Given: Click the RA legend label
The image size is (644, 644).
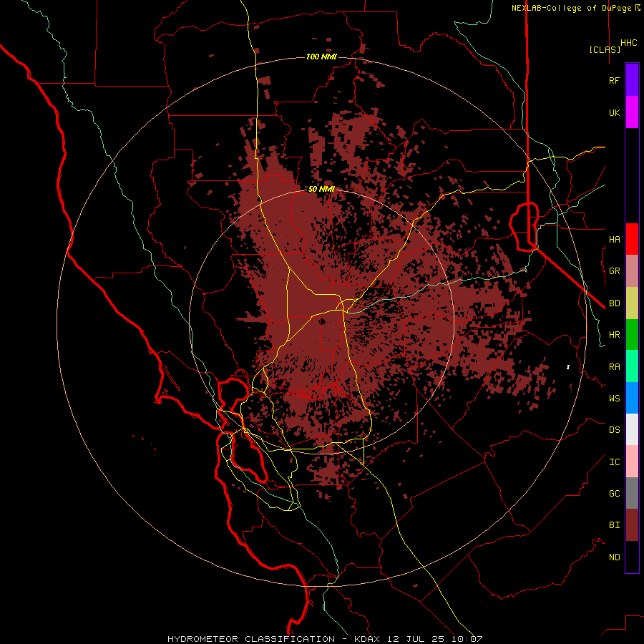Looking at the screenshot, I should click(614, 366).
